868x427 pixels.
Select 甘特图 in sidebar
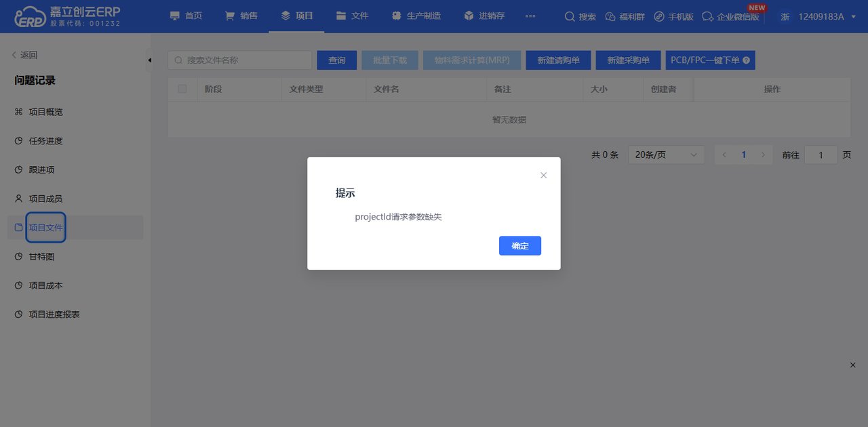[x=75, y=257]
